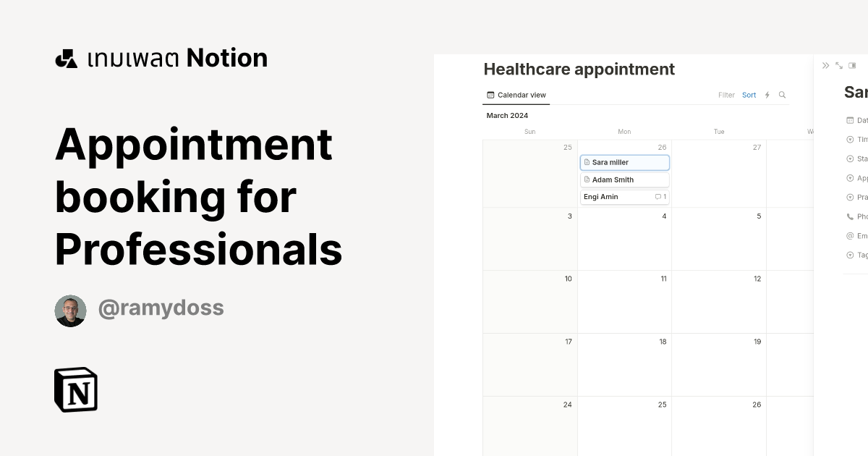868x456 pixels.
Task: Click the Notion logo icon
Action: pos(75,390)
